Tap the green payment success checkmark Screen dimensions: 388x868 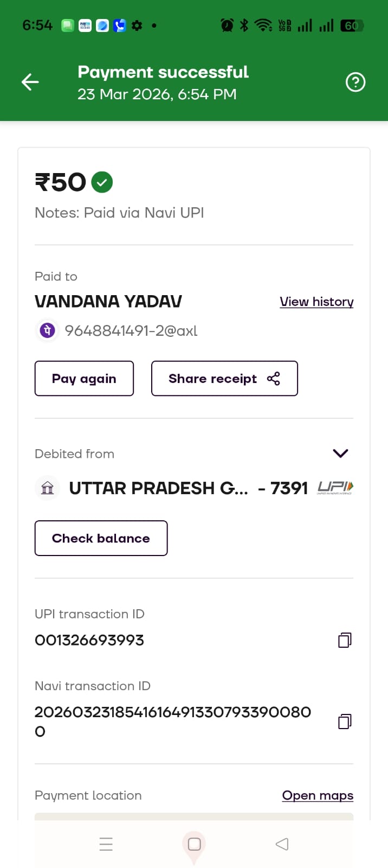(102, 182)
